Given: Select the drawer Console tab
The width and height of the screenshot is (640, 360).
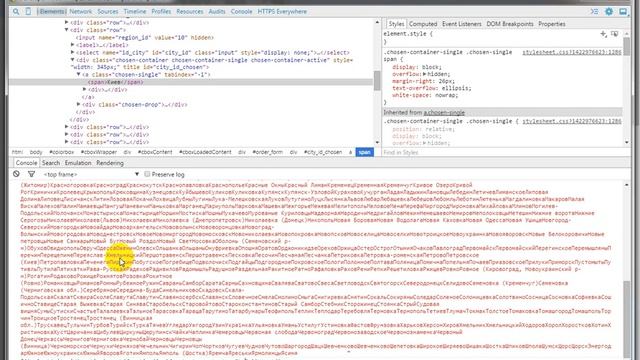Looking at the screenshot, I should [x=26, y=163].
